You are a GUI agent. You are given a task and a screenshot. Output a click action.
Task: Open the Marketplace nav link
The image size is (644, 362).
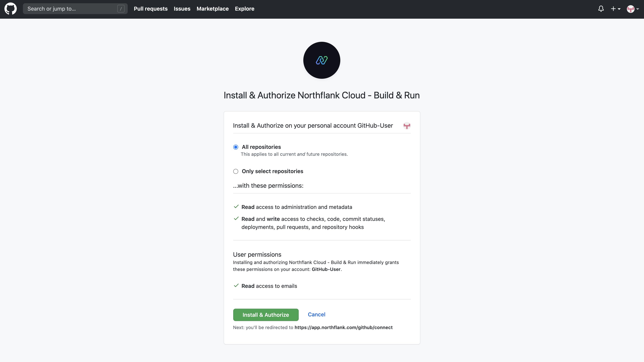point(212,9)
